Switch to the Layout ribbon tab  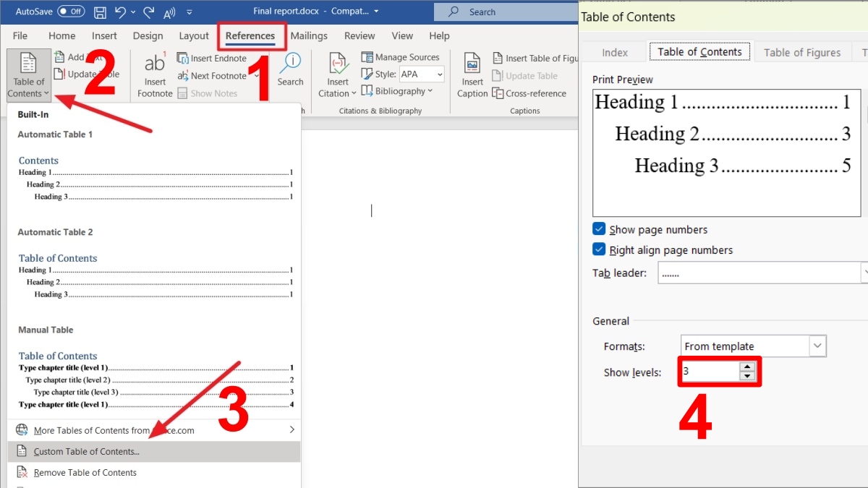(194, 35)
